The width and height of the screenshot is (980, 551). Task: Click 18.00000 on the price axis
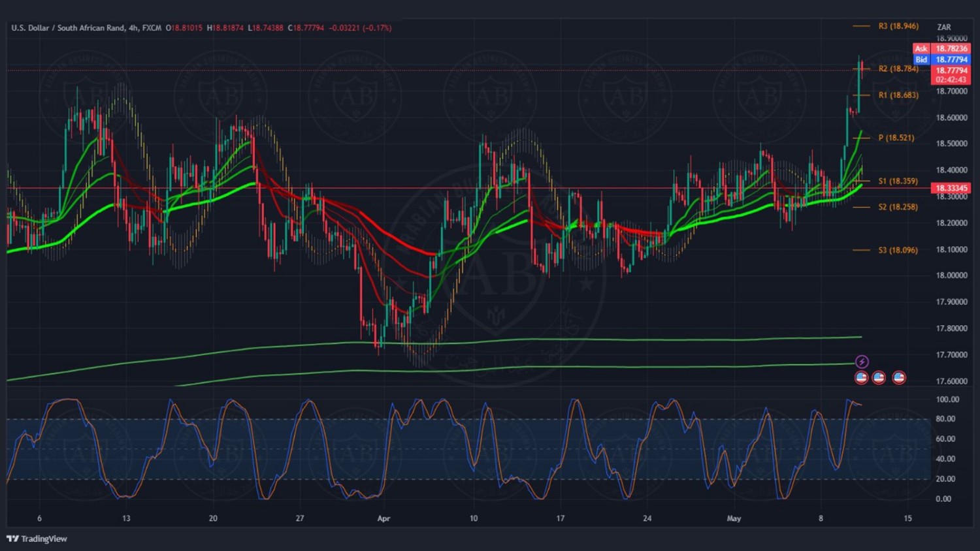(x=951, y=275)
